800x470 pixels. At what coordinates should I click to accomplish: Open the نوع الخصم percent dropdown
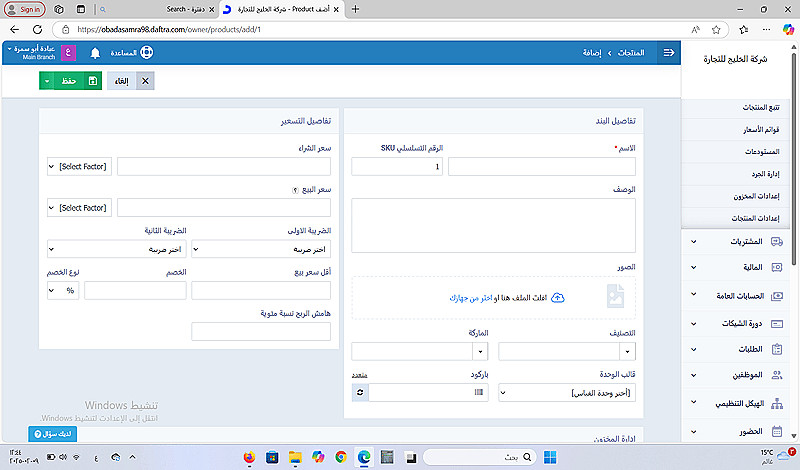63,290
